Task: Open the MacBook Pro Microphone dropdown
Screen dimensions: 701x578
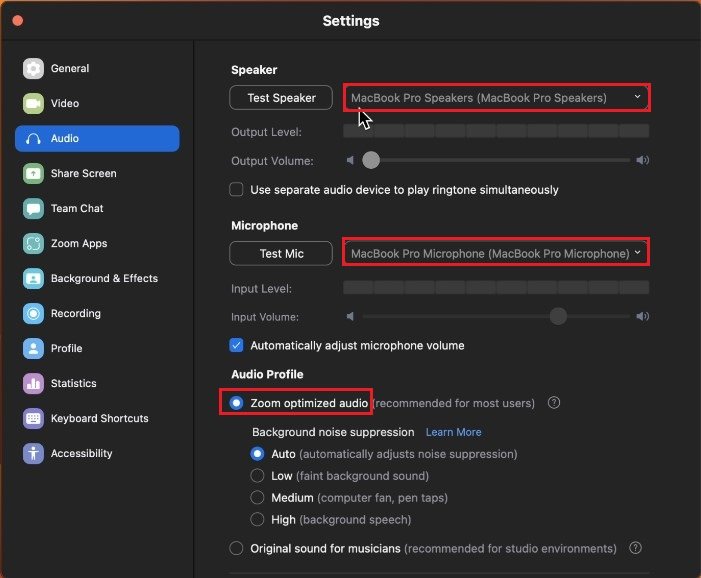Action: (x=497, y=254)
